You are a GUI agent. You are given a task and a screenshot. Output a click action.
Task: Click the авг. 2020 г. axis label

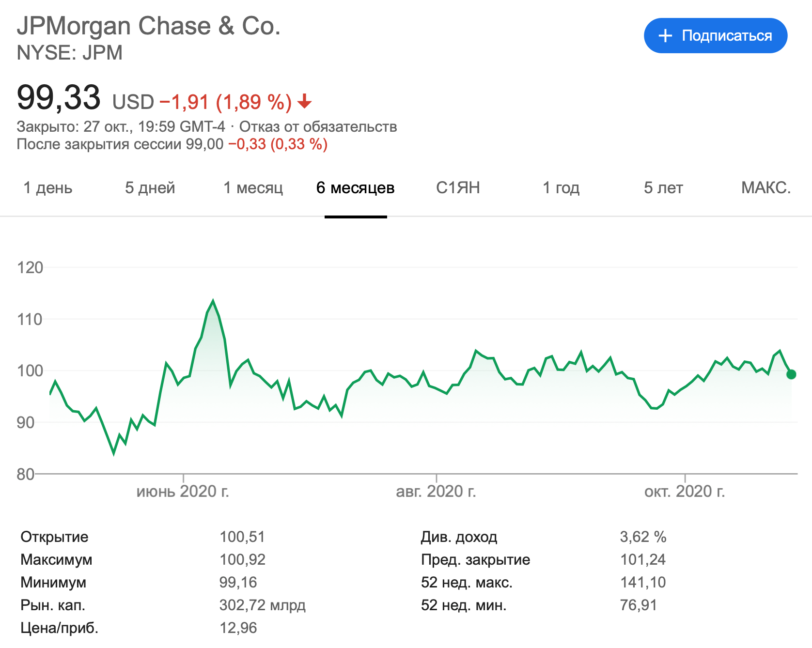point(436,492)
